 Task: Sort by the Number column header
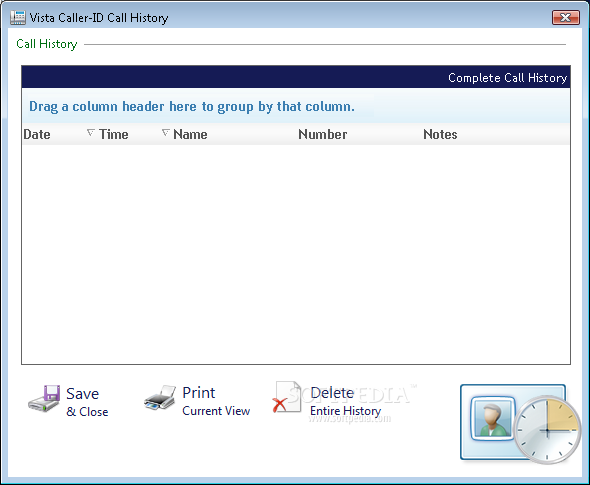click(322, 134)
